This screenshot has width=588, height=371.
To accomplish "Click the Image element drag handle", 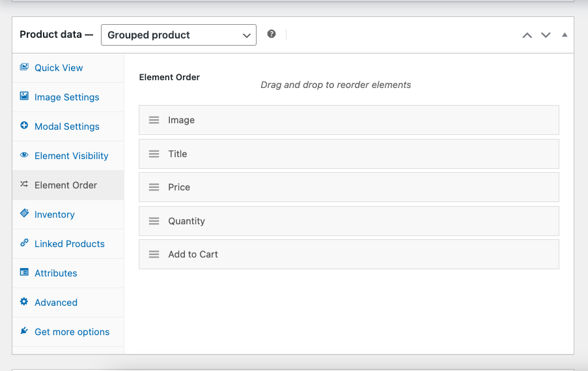I will (x=154, y=120).
